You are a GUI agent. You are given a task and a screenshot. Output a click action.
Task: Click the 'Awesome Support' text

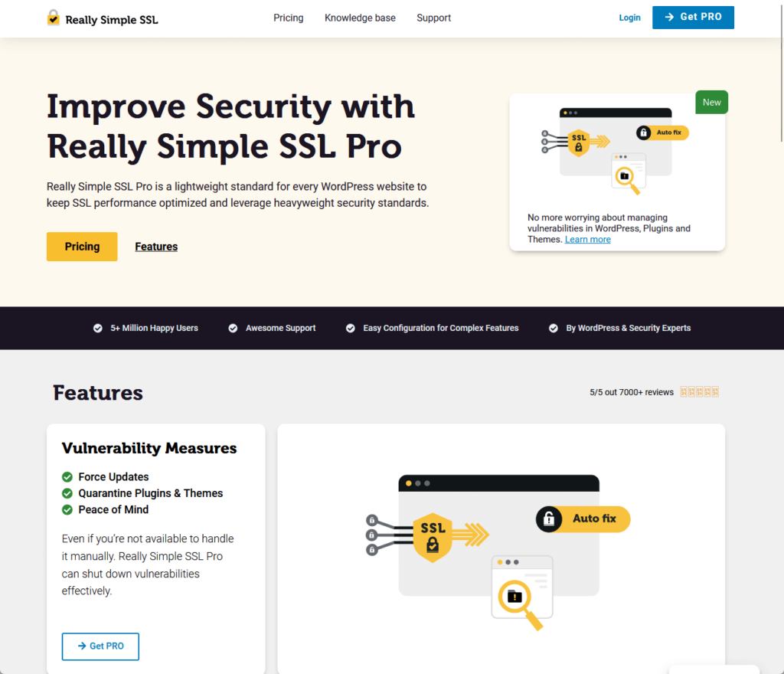[x=280, y=328]
